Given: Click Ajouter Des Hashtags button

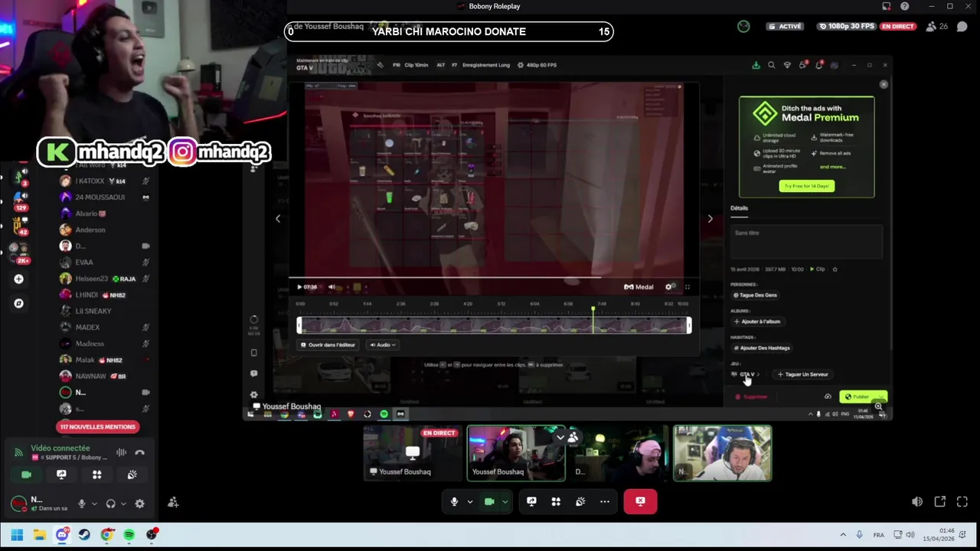Looking at the screenshot, I should point(762,348).
